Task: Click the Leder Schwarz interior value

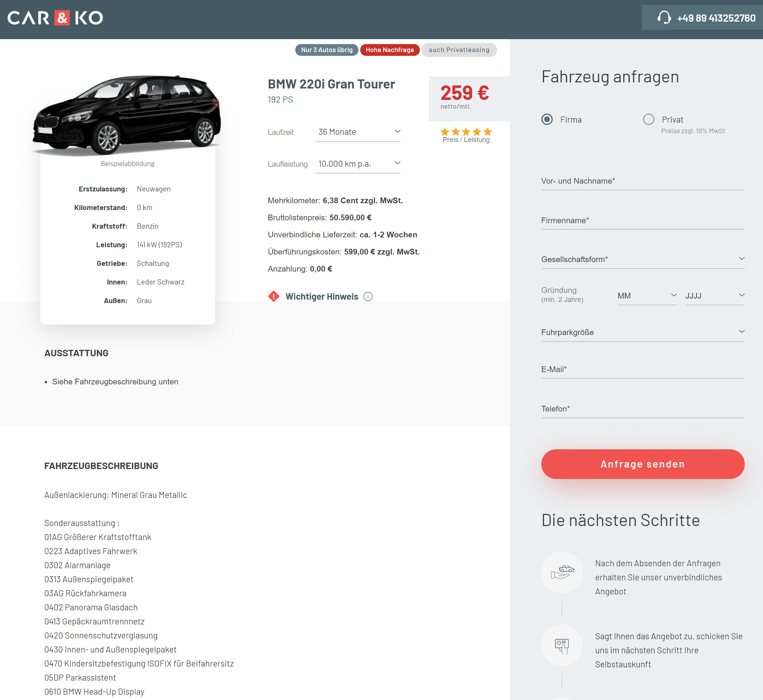Action: pyautogui.click(x=161, y=282)
